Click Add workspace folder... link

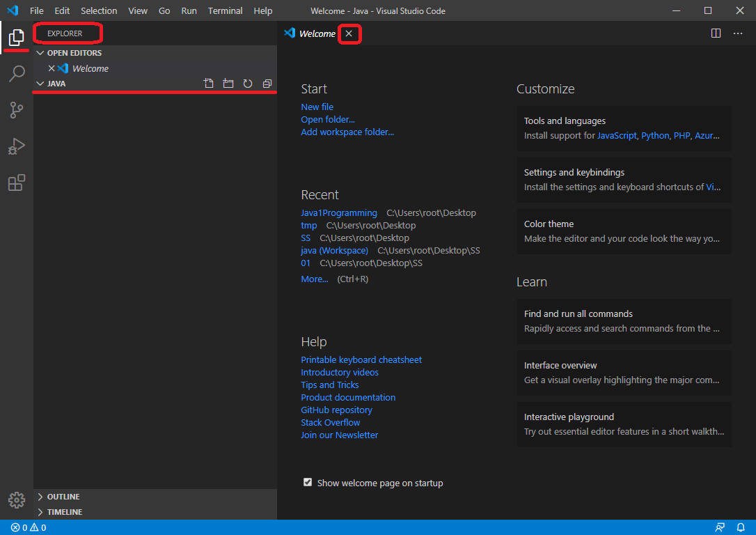pyautogui.click(x=347, y=132)
